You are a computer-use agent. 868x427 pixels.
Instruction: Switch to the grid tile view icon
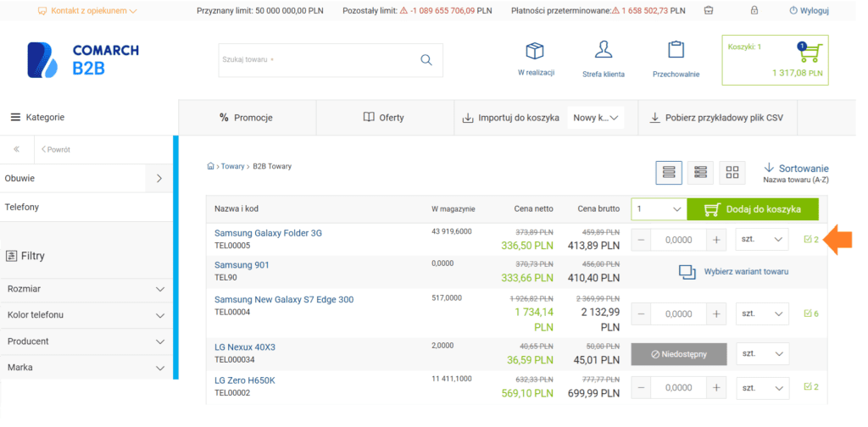click(732, 173)
